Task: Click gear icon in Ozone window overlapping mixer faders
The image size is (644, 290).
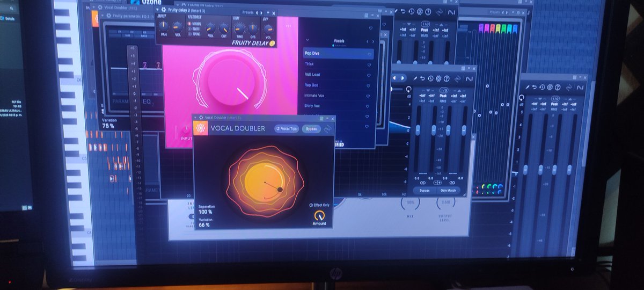Action: 550,87
